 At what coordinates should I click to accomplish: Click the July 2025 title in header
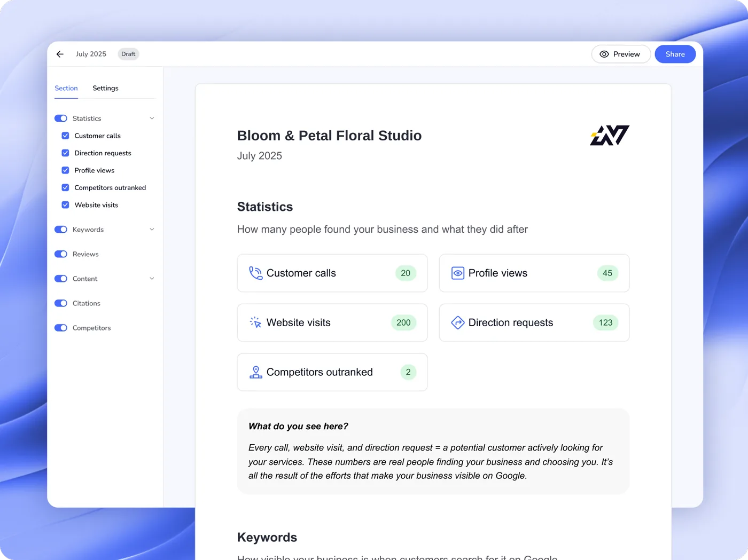pyautogui.click(x=91, y=54)
